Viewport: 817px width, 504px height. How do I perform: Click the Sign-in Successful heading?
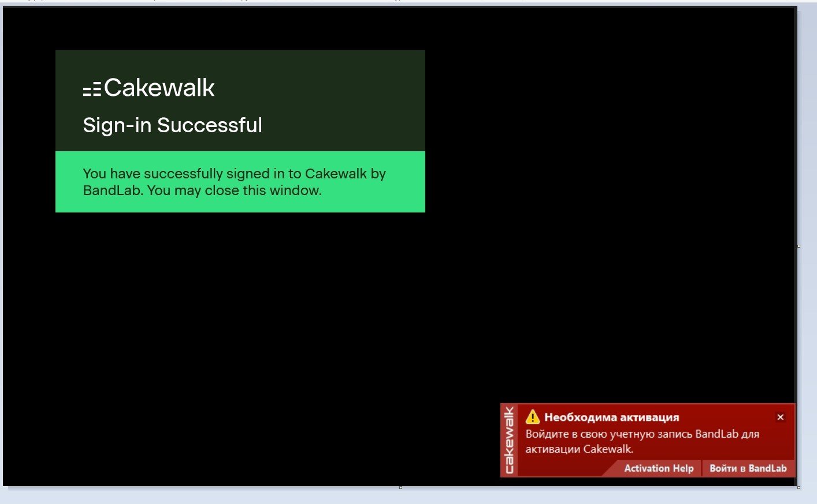click(173, 125)
